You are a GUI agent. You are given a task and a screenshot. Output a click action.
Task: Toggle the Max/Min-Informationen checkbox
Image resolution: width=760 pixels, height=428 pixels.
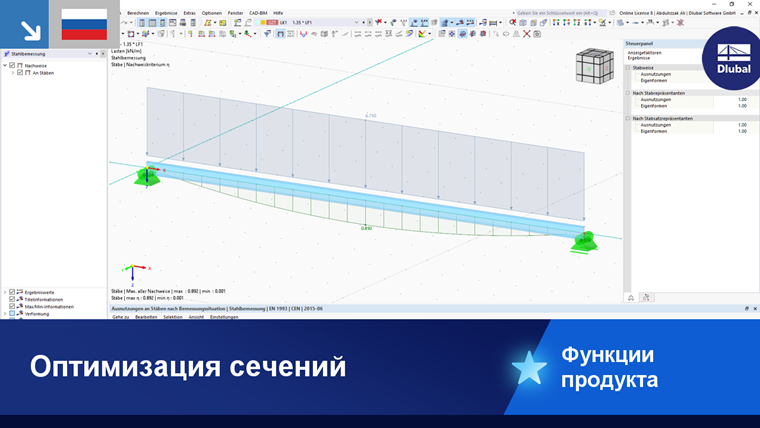click(12, 306)
